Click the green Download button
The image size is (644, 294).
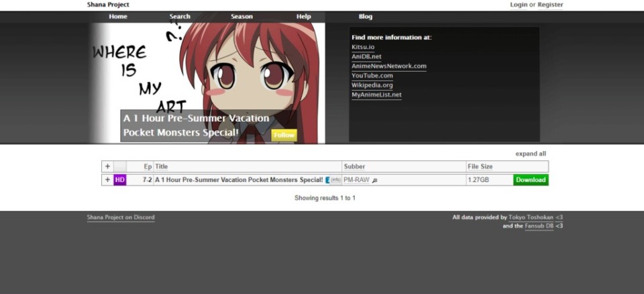pos(531,180)
